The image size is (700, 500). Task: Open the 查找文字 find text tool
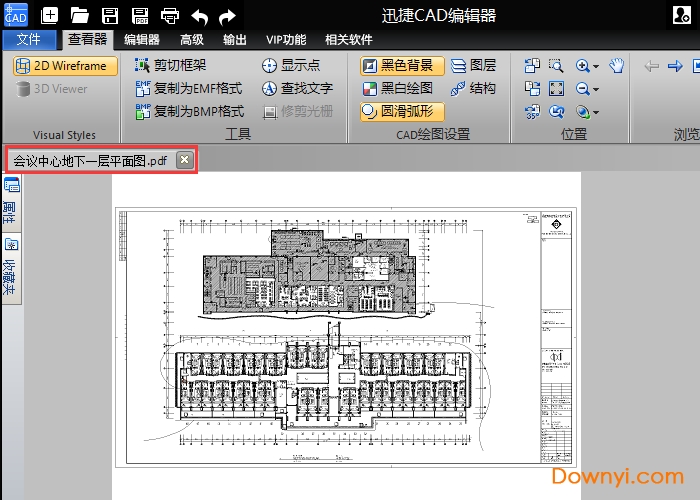pos(297,88)
